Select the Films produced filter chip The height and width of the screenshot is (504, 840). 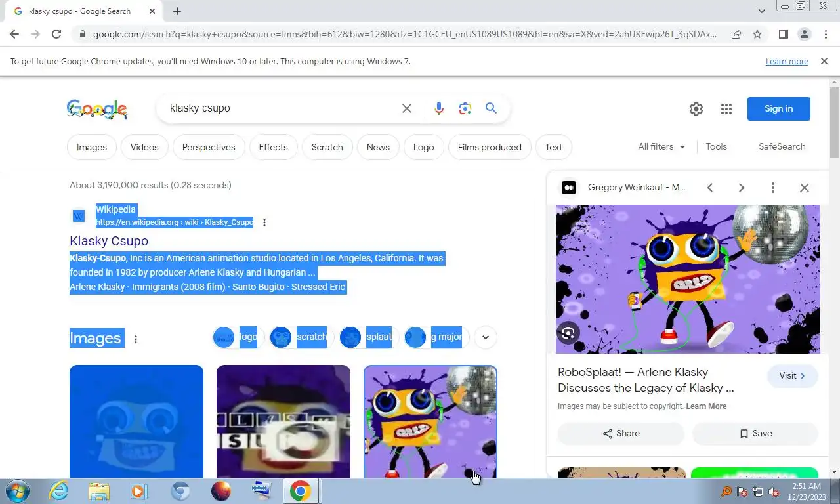click(x=490, y=147)
